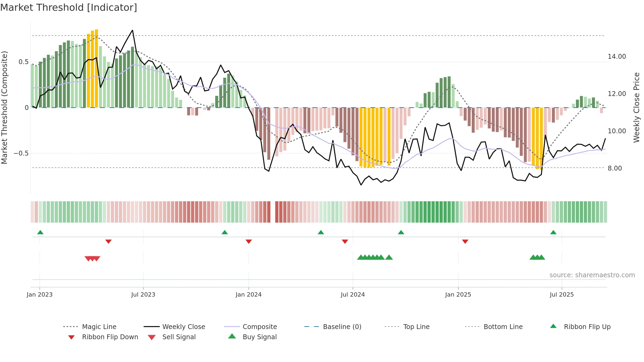Click the 12.00 price axis label
The image size is (644, 362).
coord(617,94)
